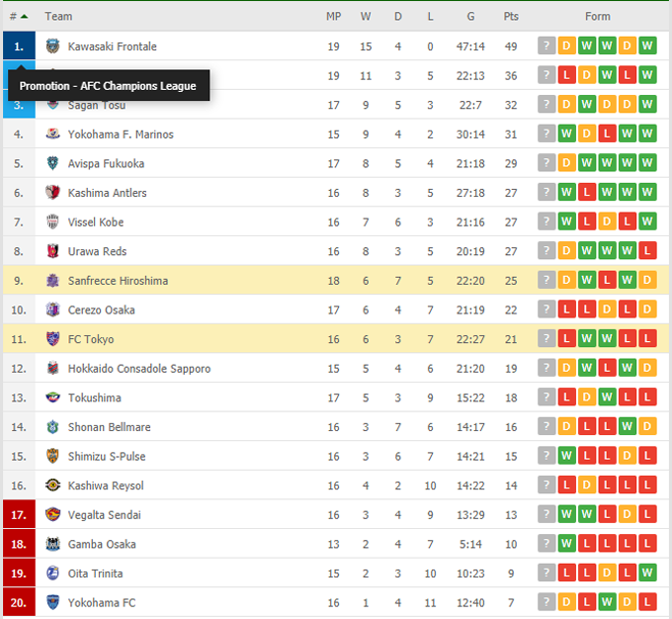The width and height of the screenshot is (672, 619).
Task: Open the Sanfrecce Hiroshima team link
Action: [118, 281]
